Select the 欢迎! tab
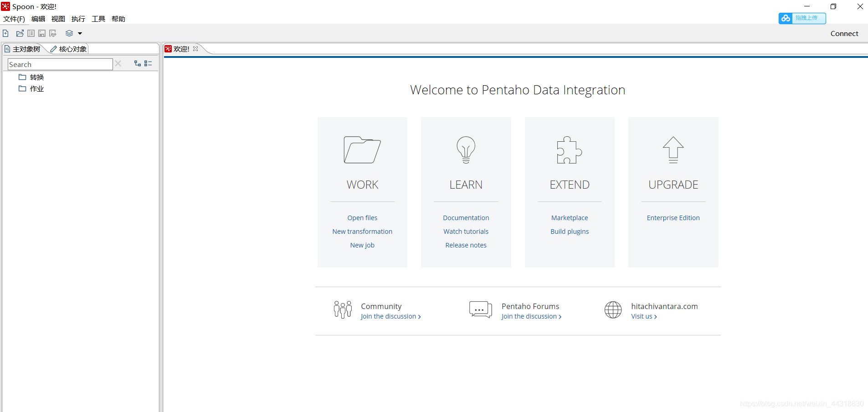 [x=181, y=49]
